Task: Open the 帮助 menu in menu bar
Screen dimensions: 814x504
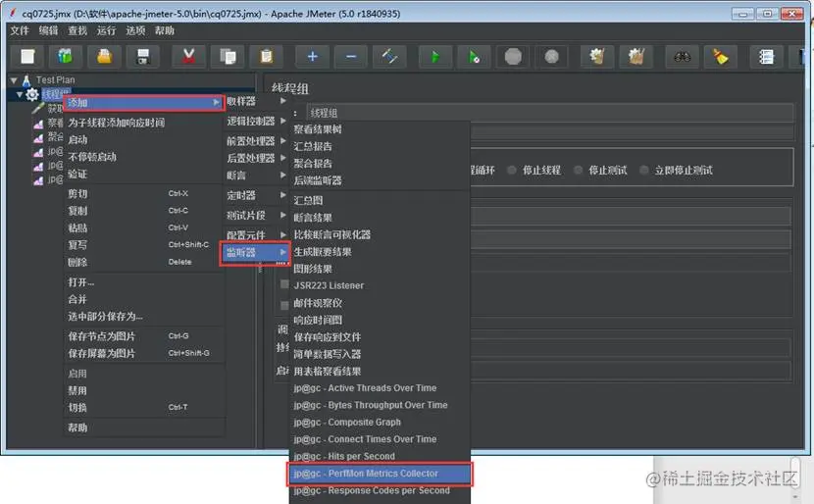Action: [x=165, y=30]
